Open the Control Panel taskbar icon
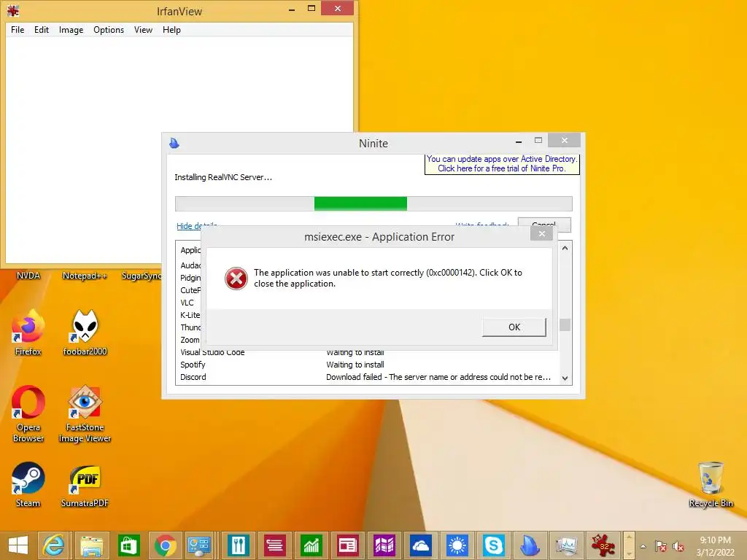This screenshot has height=560, width=747. pos(199,545)
